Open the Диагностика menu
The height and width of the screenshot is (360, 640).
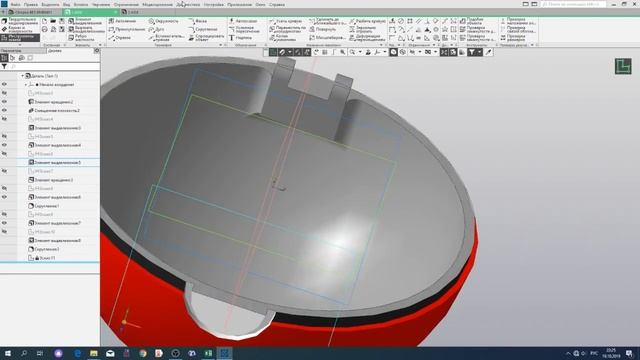pos(188,4)
